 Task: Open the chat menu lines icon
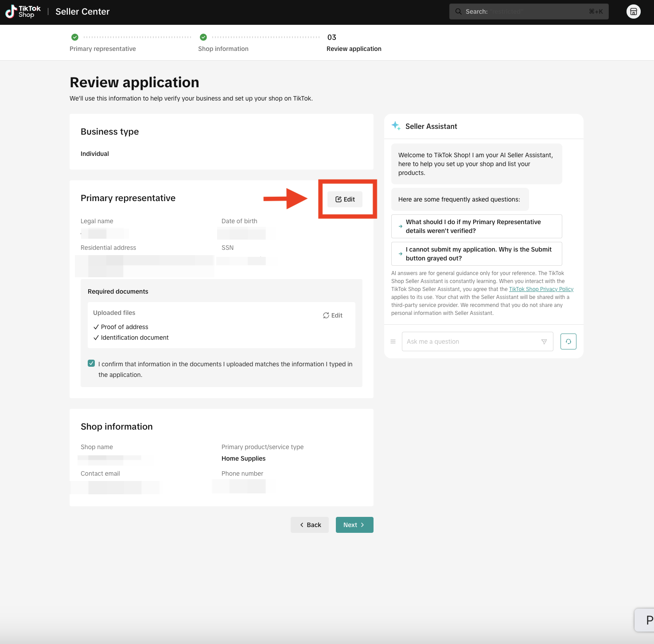tap(393, 341)
